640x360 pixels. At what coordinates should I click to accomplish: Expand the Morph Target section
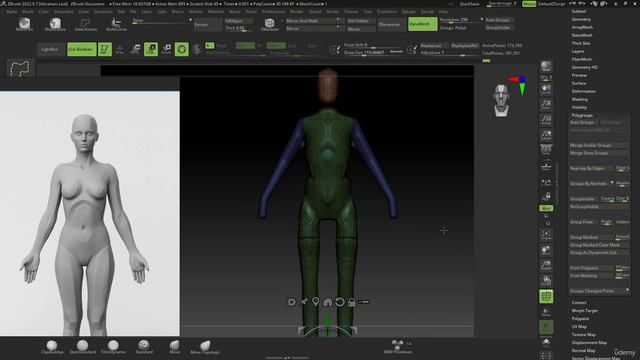click(584, 311)
